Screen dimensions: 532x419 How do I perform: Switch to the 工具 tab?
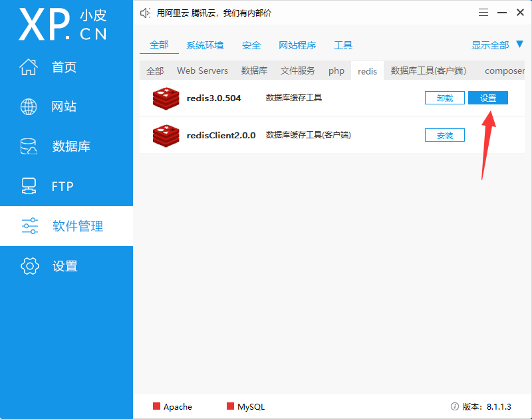[x=343, y=45]
